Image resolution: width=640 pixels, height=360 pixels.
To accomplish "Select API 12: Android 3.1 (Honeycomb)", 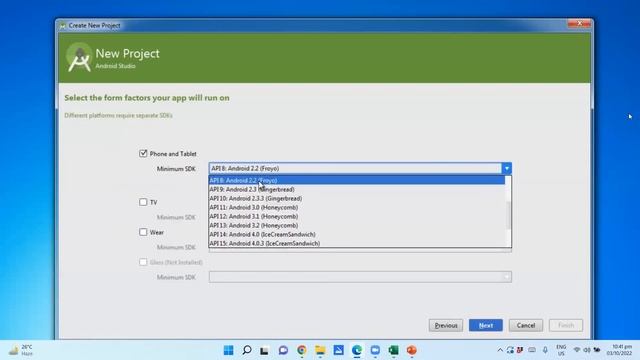I will pos(357,216).
